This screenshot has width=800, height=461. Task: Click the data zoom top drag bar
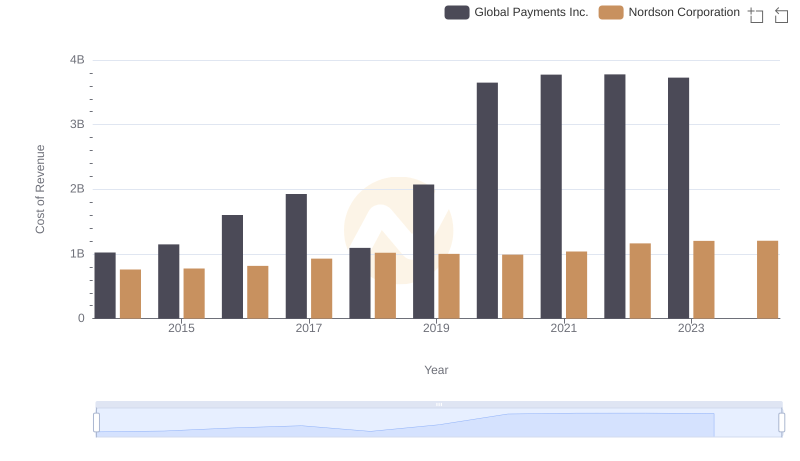(439, 404)
